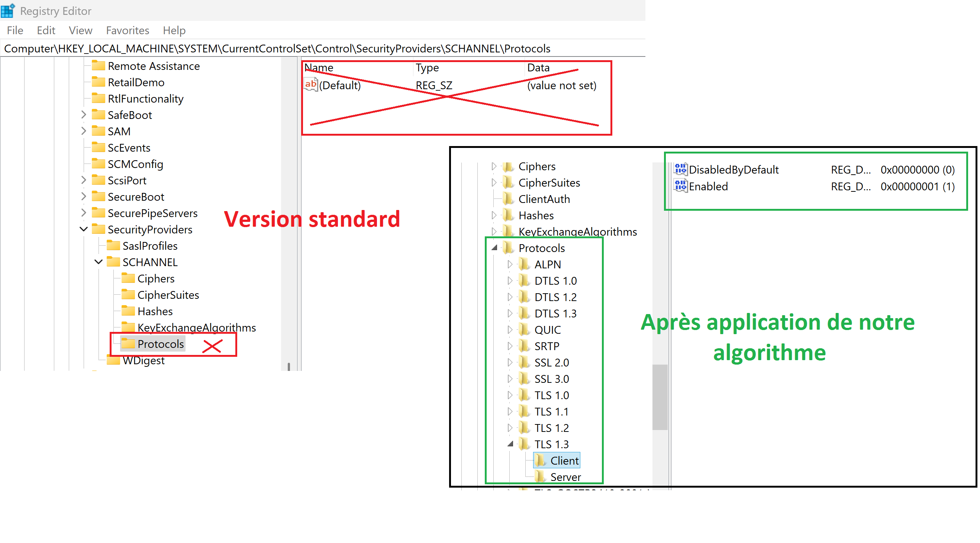Select the Remote Assistance folder icon
The height and width of the screenshot is (543, 980).
point(99,66)
